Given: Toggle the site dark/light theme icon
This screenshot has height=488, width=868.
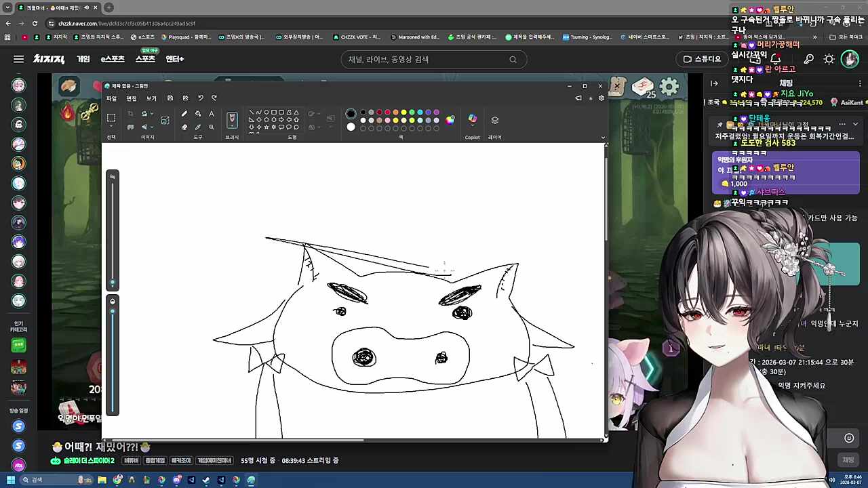Looking at the screenshot, I should point(829,60).
